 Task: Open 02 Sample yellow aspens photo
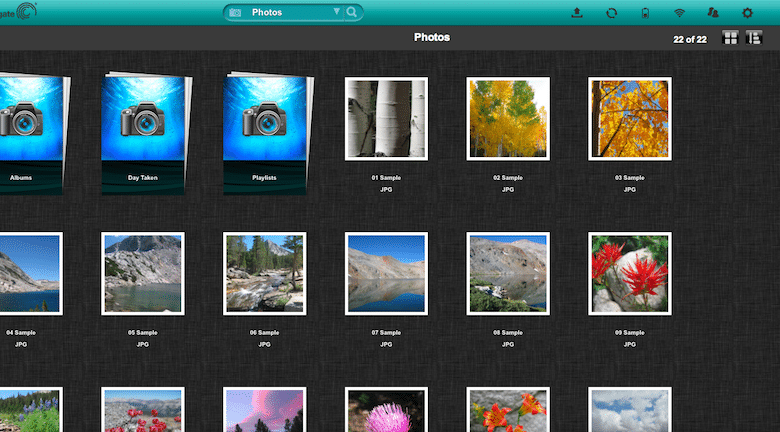tap(508, 118)
